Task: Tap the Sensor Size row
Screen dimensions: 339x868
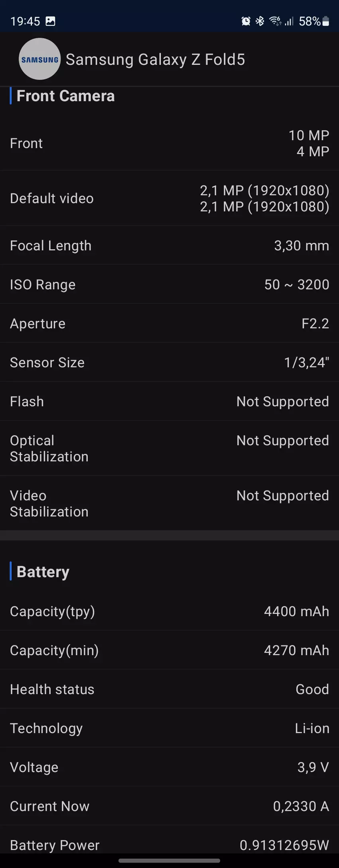Action: click(169, 363)
